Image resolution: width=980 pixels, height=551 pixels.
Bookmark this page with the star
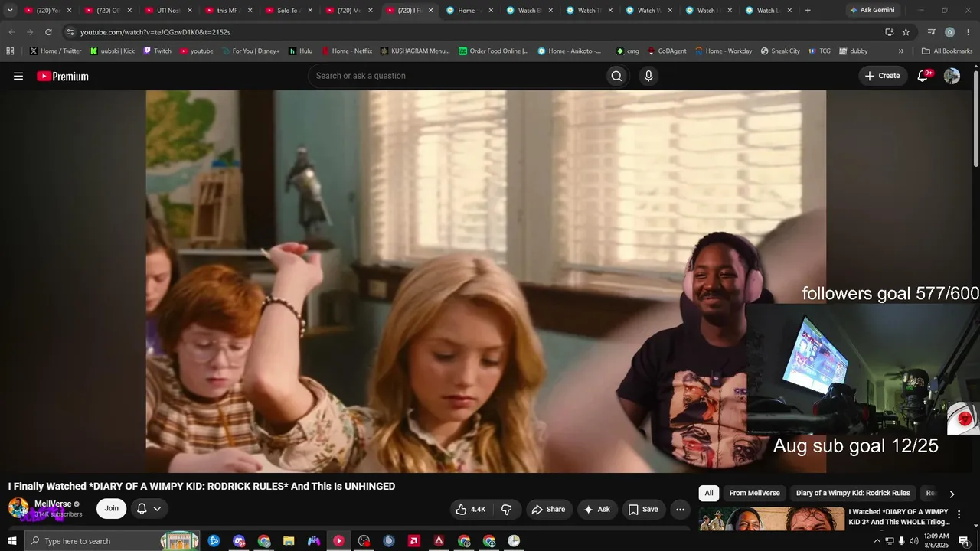(906, 32)
